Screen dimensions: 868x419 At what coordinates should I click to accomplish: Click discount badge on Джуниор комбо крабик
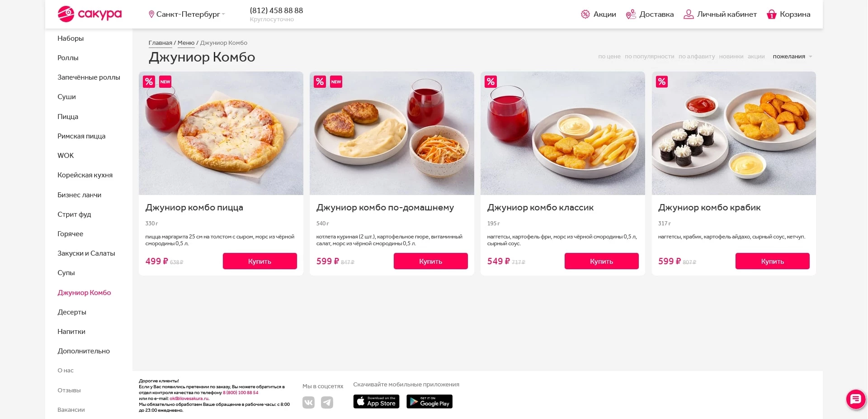[x=662, y=82]
